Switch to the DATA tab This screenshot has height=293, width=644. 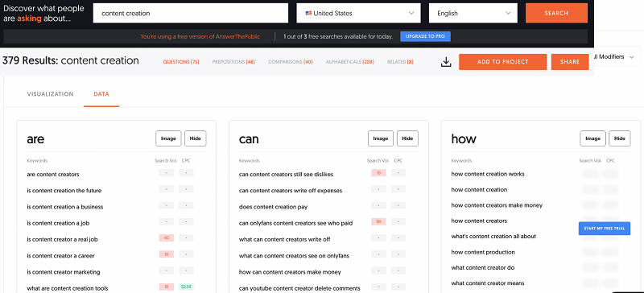point(101,94)
